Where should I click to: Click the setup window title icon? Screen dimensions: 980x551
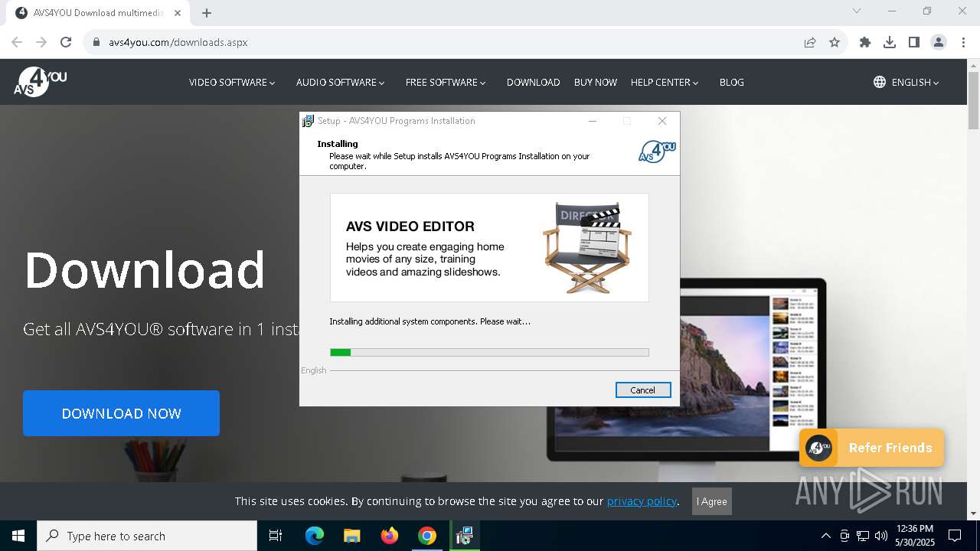coord(308,121)
